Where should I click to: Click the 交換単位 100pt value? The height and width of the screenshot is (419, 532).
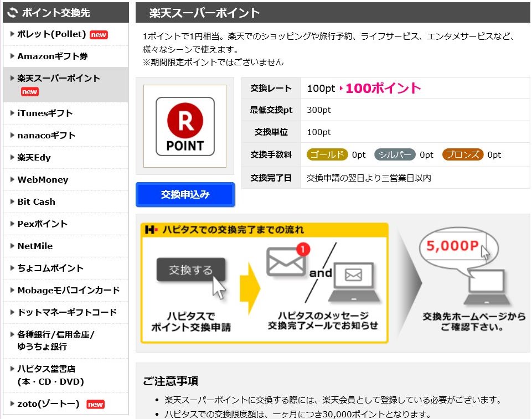tap(318, 132)
